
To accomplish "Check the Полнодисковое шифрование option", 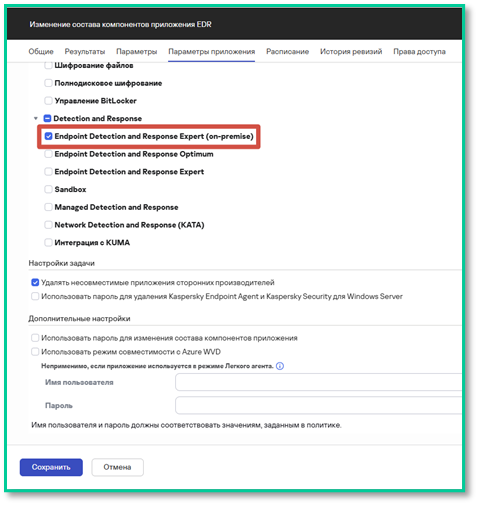I will [x=48, y=83].
